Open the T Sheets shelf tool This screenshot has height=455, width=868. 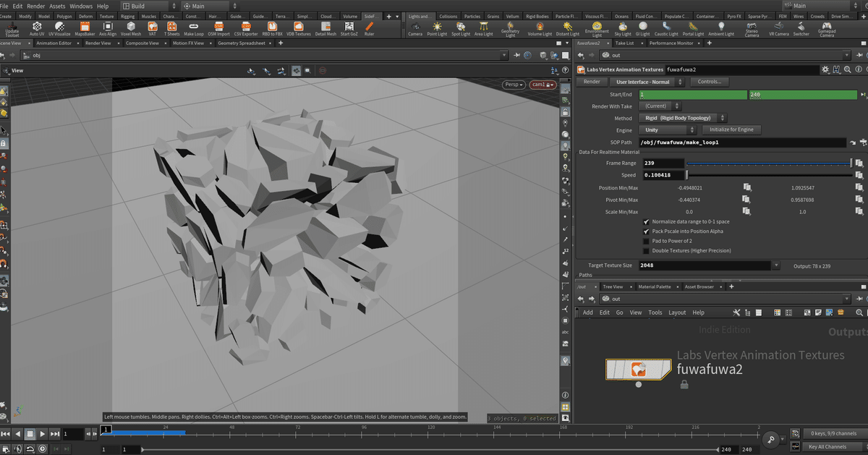point(172,28)
